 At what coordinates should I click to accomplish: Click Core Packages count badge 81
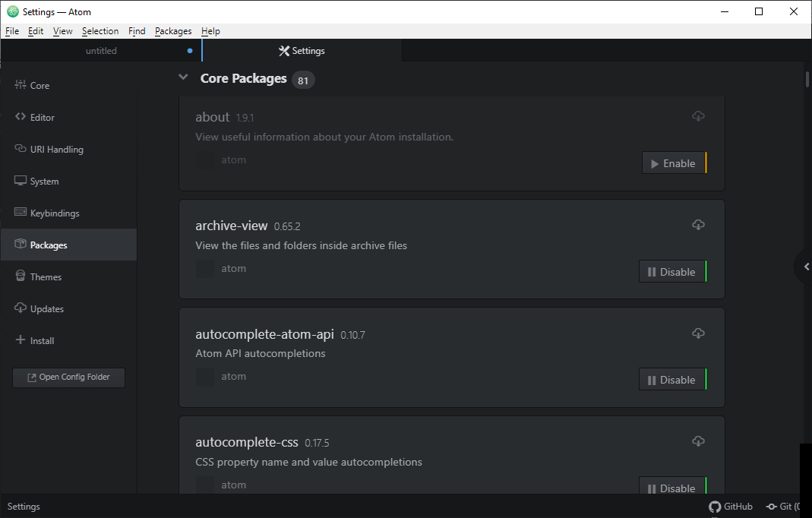point(303,81)
